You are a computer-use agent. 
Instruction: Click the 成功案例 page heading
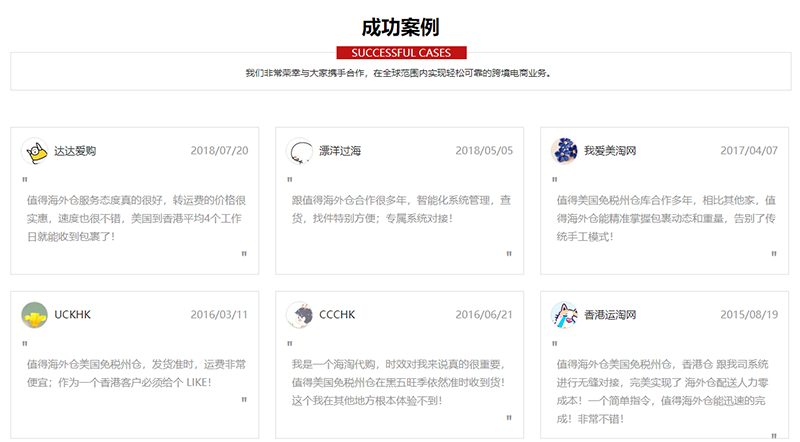click(x=400, y=27)
